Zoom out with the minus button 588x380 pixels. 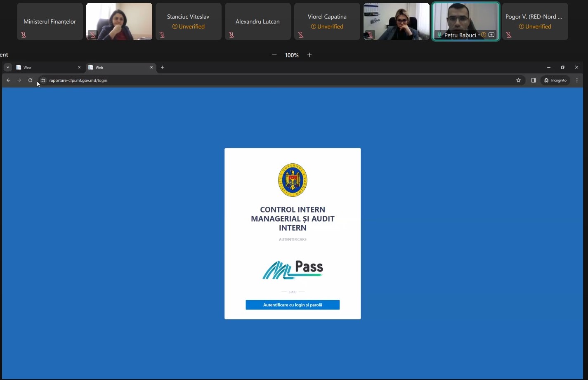pos(274,55)
